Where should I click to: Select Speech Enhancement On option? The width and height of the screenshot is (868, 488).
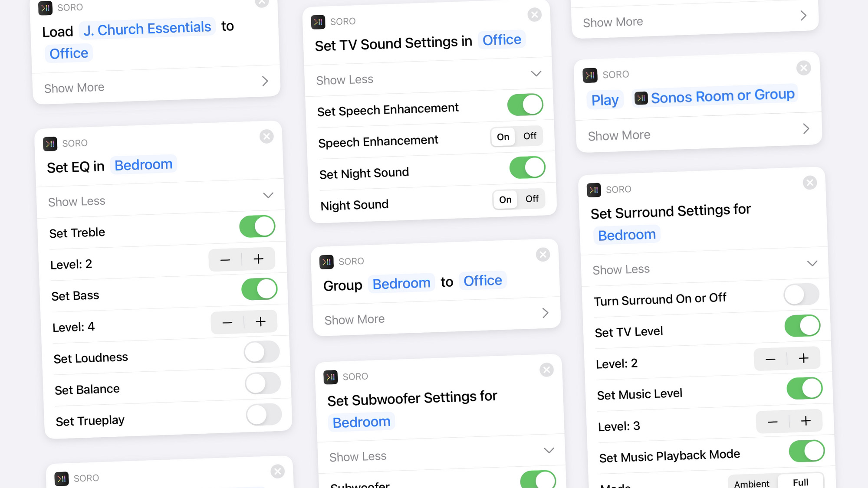[504, 136]
